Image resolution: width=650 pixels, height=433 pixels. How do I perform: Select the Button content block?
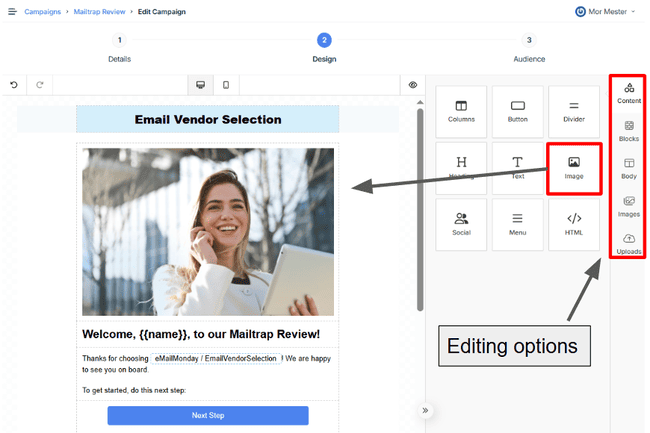517,111
